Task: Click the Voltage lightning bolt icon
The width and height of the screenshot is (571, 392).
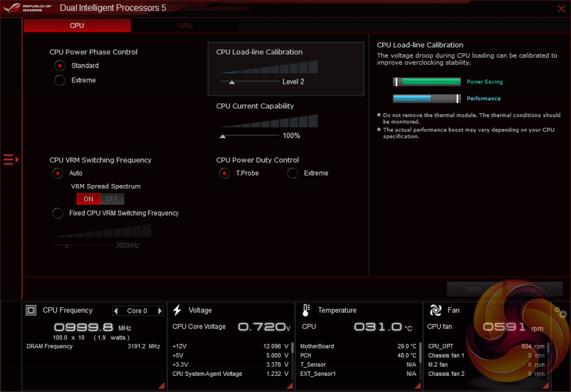Action: (x=177, y=310)
